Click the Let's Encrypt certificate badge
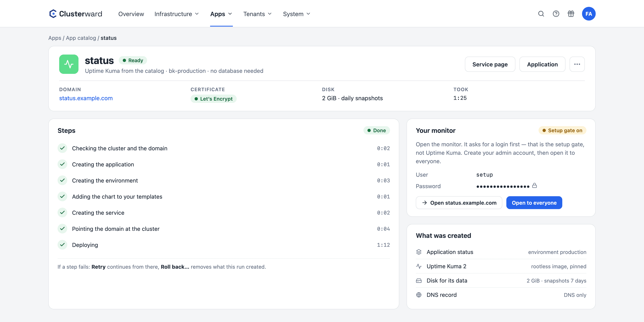 tap(214, 99)
